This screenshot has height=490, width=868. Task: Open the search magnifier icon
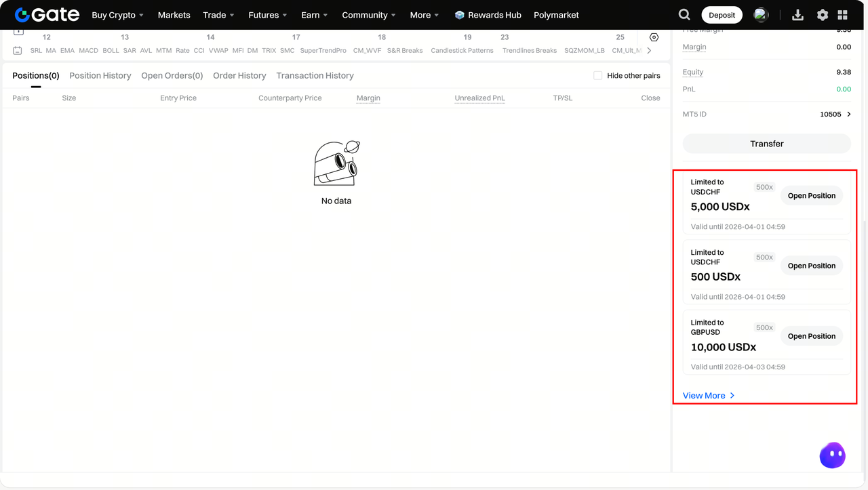684,15
